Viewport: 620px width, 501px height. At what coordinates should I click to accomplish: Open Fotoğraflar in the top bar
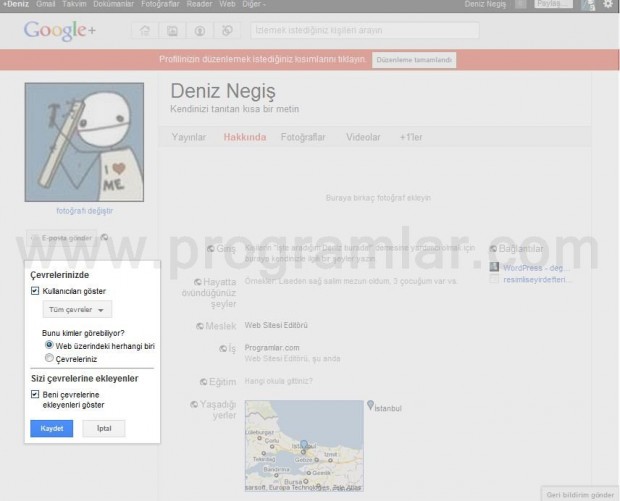point(160,4)
